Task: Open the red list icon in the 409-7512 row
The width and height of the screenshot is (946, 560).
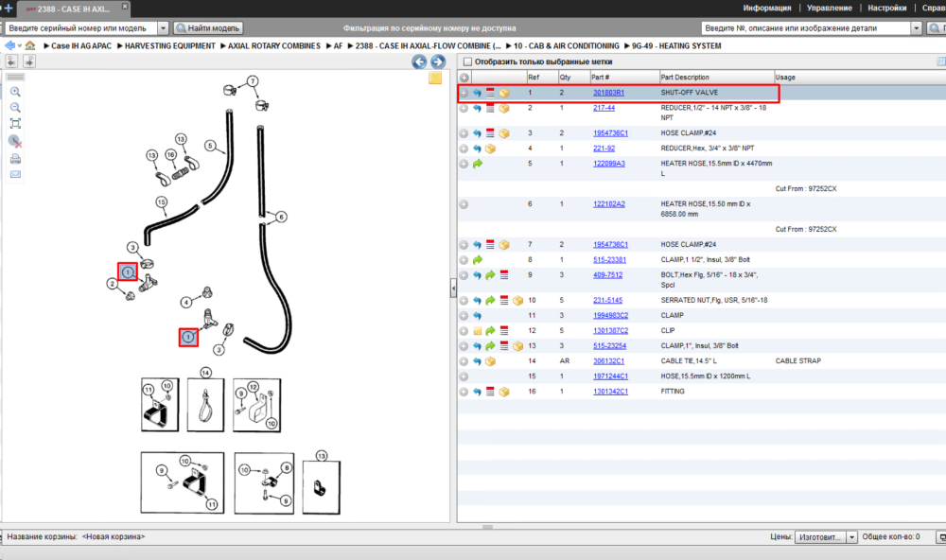Action: [x=504, y=275]
